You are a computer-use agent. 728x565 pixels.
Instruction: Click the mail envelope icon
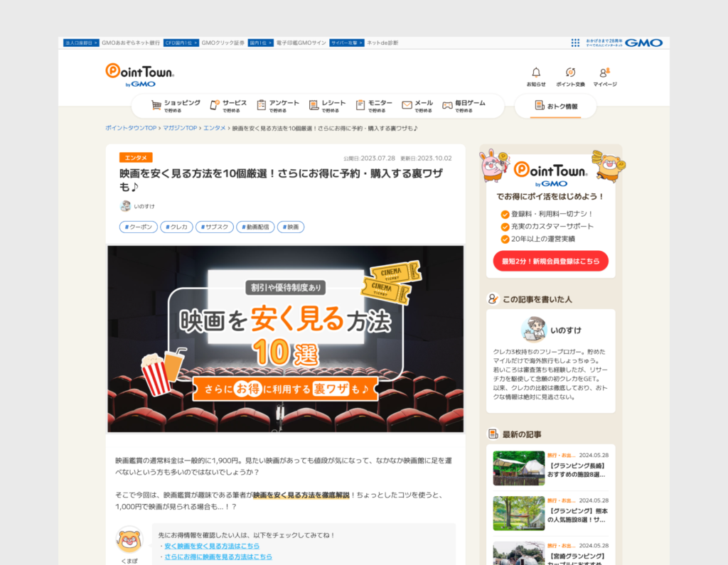coord(407,105)
